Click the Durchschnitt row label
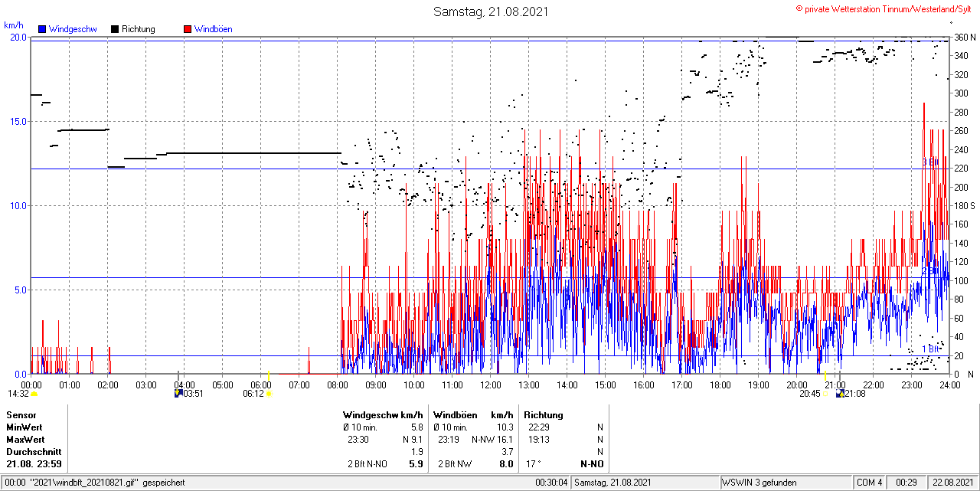 click(34, 452)
